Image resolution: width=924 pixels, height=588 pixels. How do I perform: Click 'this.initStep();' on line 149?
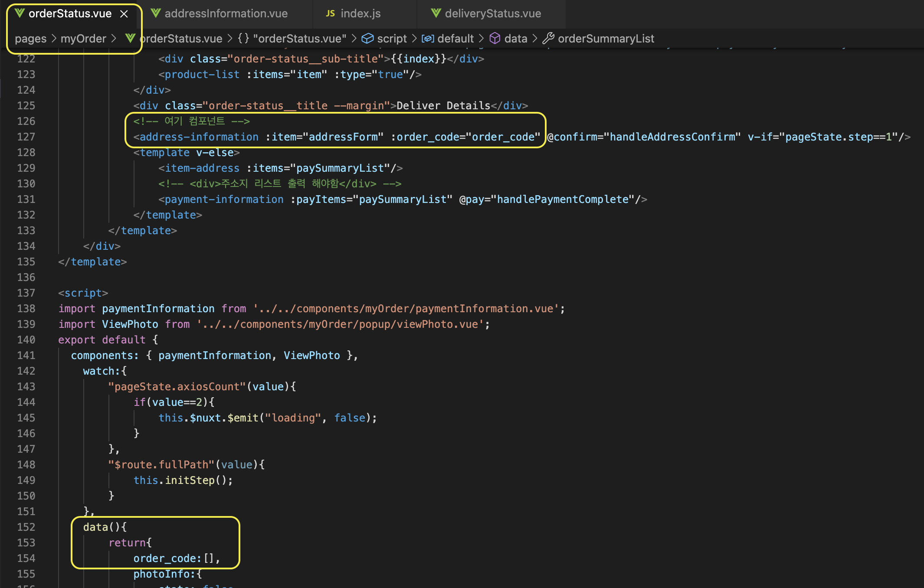183,480
